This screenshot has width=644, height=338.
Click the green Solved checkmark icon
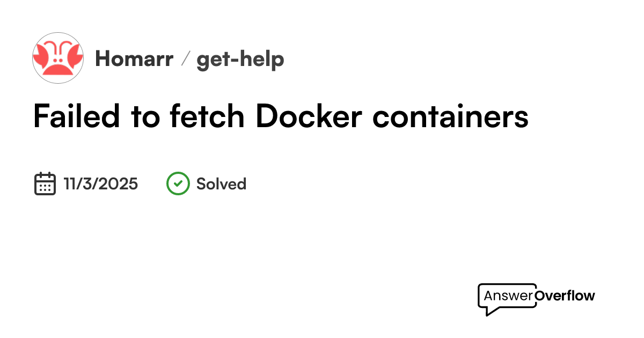coord(178,183)
